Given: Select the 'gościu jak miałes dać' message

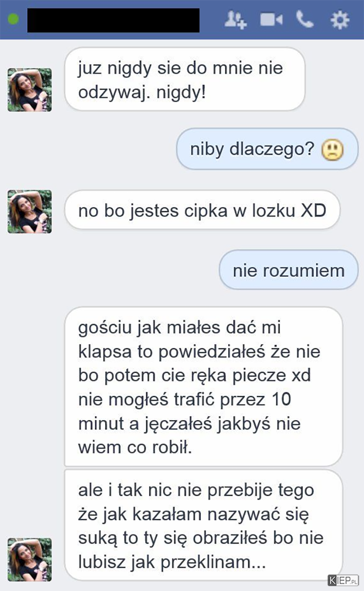Looking at the screenshot, I should click(203, 387).
